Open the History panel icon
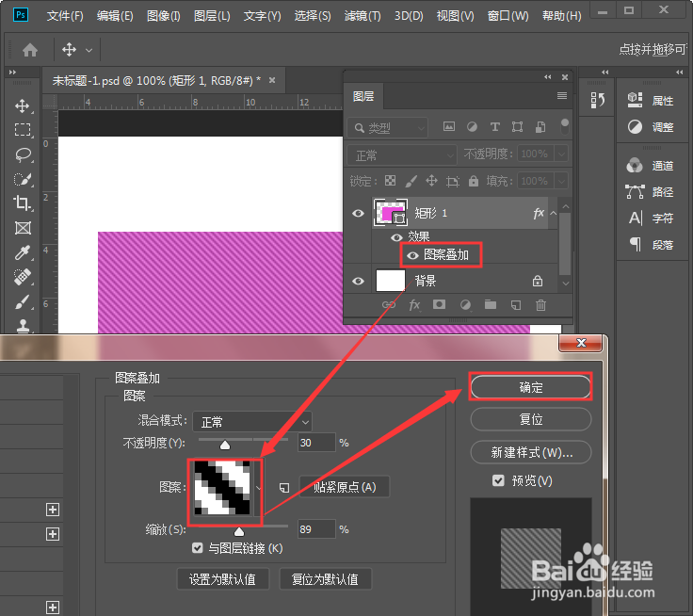The height and width of the screenshot is (616, 693). tap(597, 101)
